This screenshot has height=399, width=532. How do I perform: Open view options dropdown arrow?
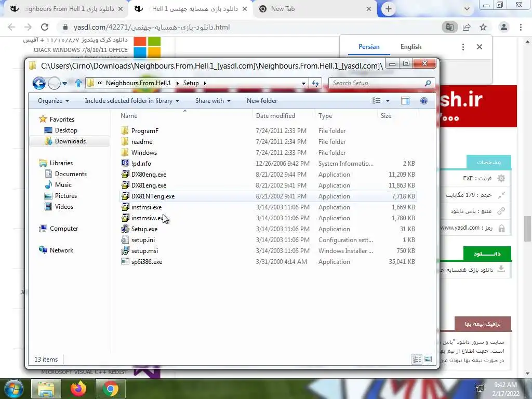388,101
